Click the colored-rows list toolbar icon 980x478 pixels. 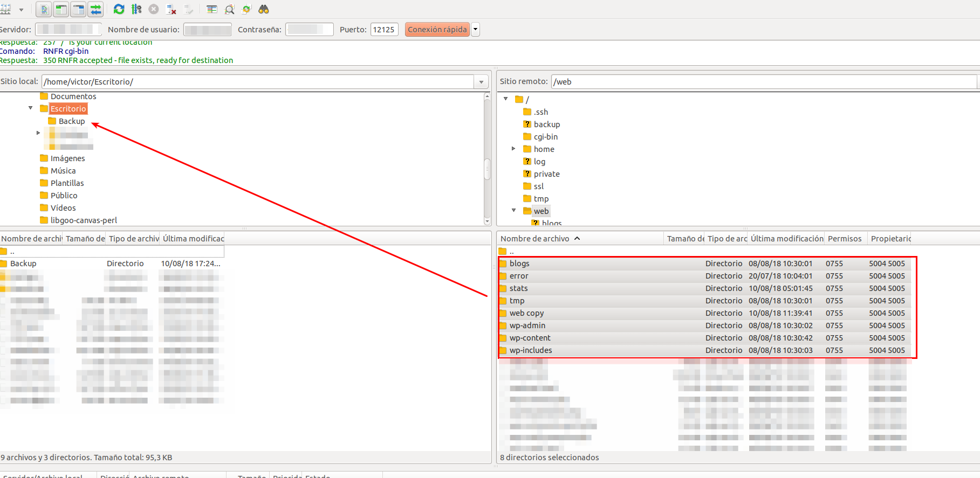coord(212,9)
